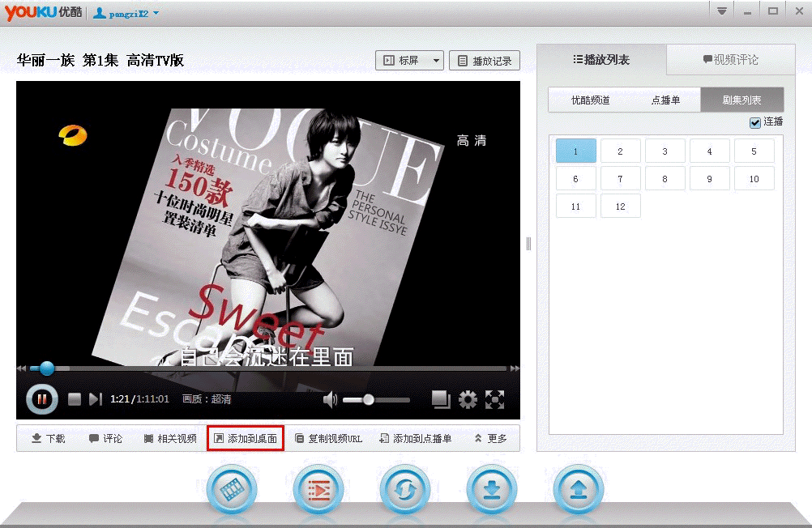The height and width of the screenshot is (528, 812).
Task: Open the pangzi12 user account dropdown
Action: 126,13
